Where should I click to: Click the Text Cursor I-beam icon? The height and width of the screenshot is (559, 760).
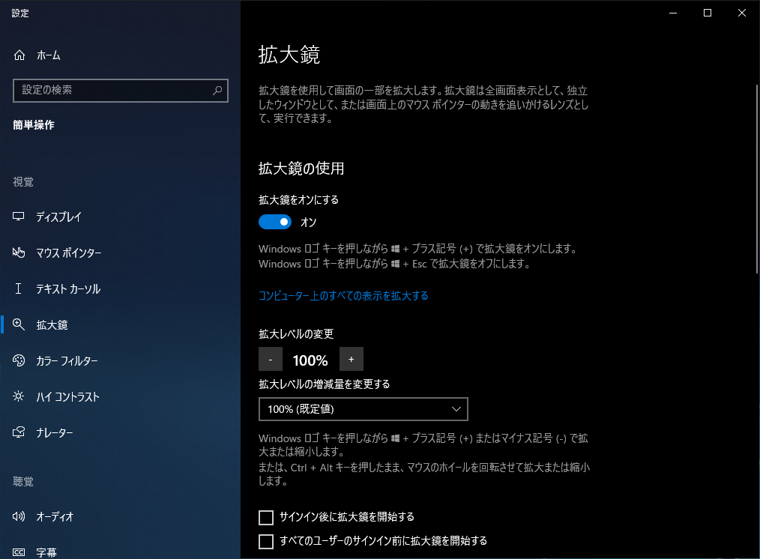point(18,289)
